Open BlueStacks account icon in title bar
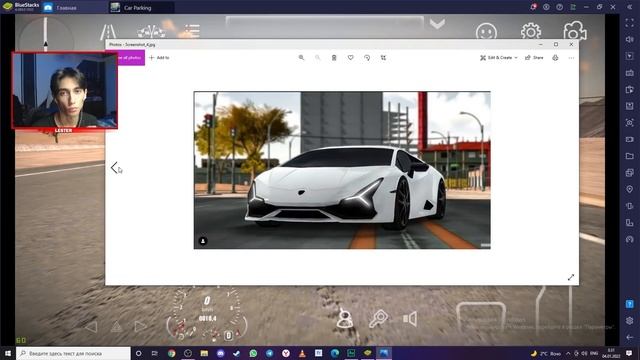The image size is (640, 360). point(546,7)
